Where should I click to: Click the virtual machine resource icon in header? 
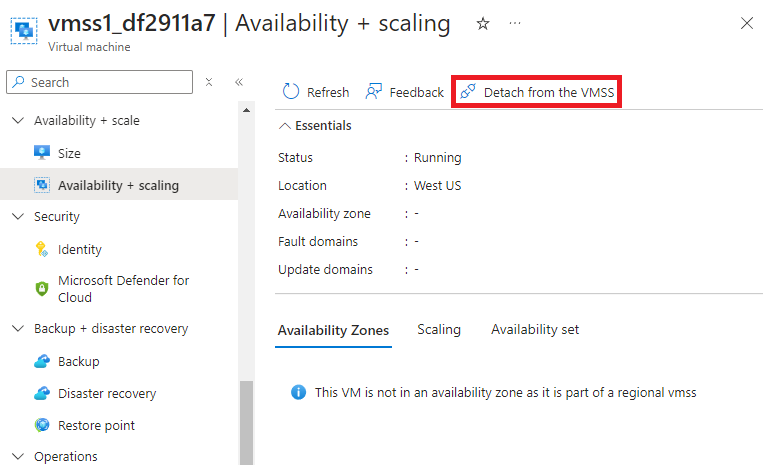pos(24,31)
